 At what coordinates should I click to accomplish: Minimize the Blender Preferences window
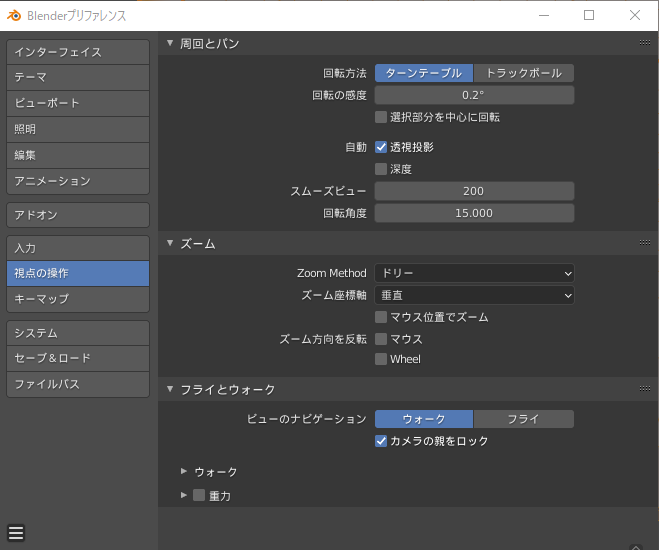[544, 16]
